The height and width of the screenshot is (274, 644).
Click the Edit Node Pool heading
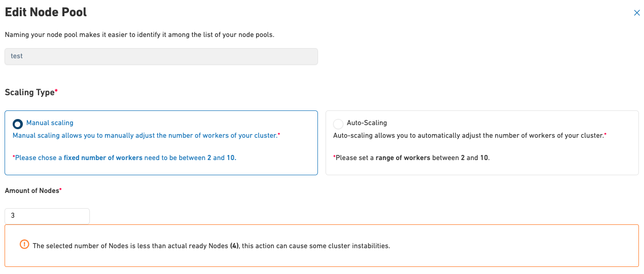pos(46,13)
